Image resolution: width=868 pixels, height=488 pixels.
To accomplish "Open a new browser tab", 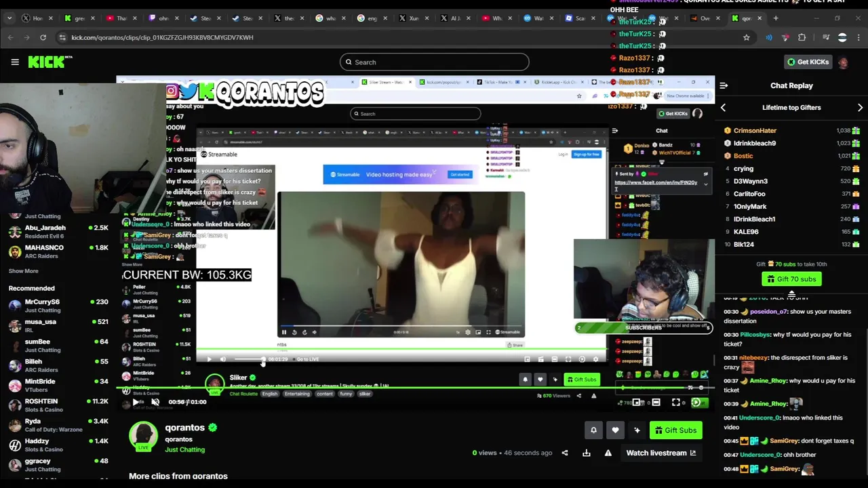I will pos(776,18).
